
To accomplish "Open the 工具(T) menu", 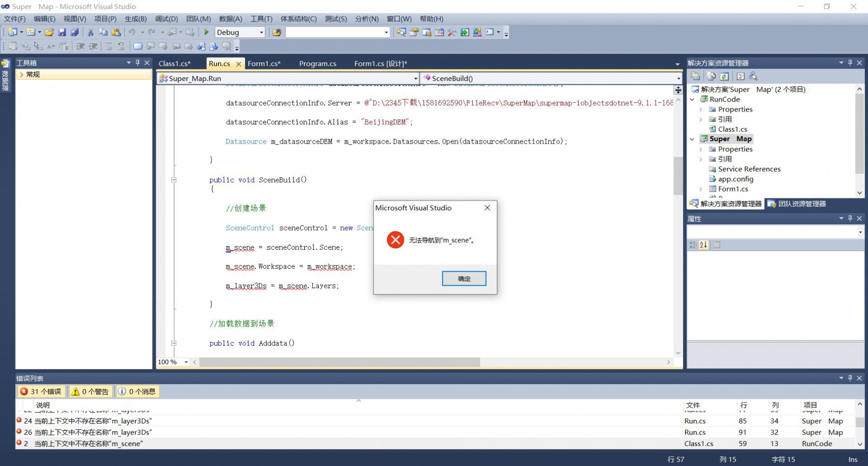I will pos(261,19).
